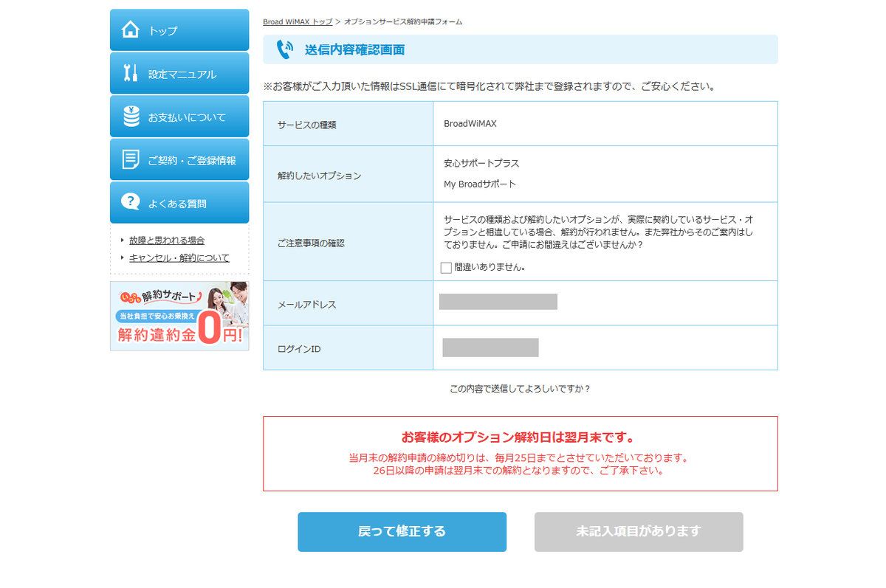Click the house icon beside トップ
The image size is (886, 588).
130,30
